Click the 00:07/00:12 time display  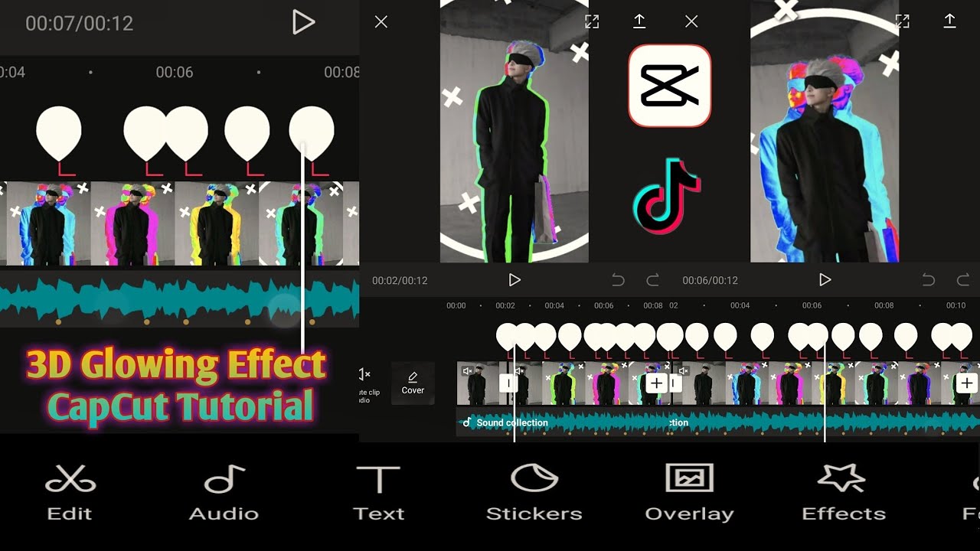80,23
